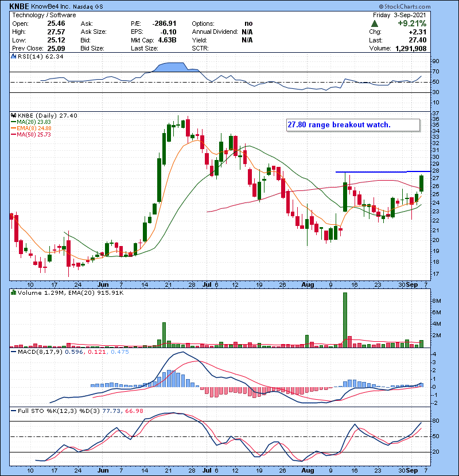
Task: Click the High value 27.57
Action: tap(56, 32)
